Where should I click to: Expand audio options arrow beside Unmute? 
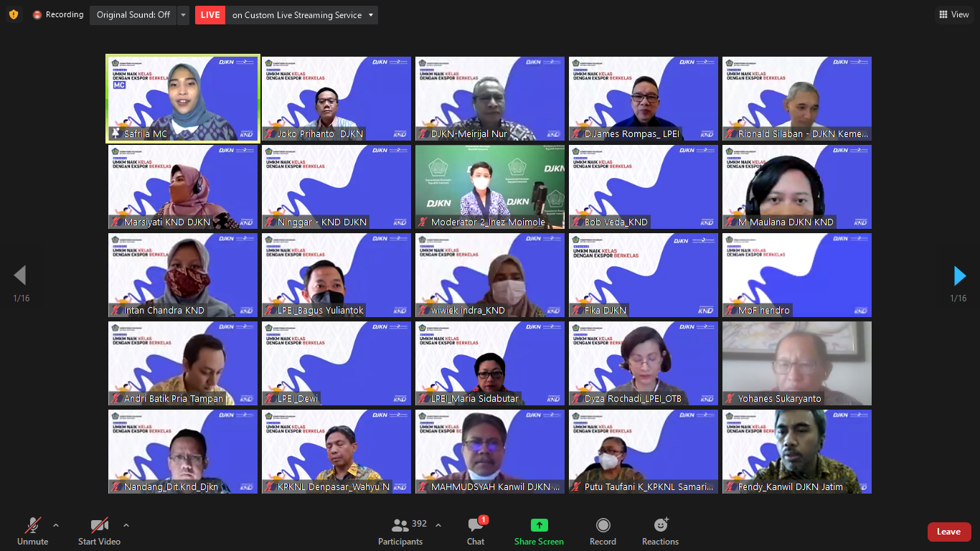click(x=56, y=525)
